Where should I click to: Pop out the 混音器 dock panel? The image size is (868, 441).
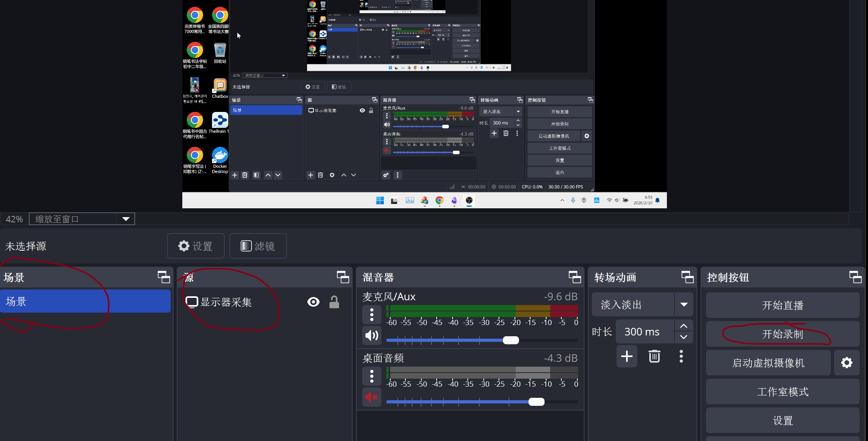click(575, 277)
